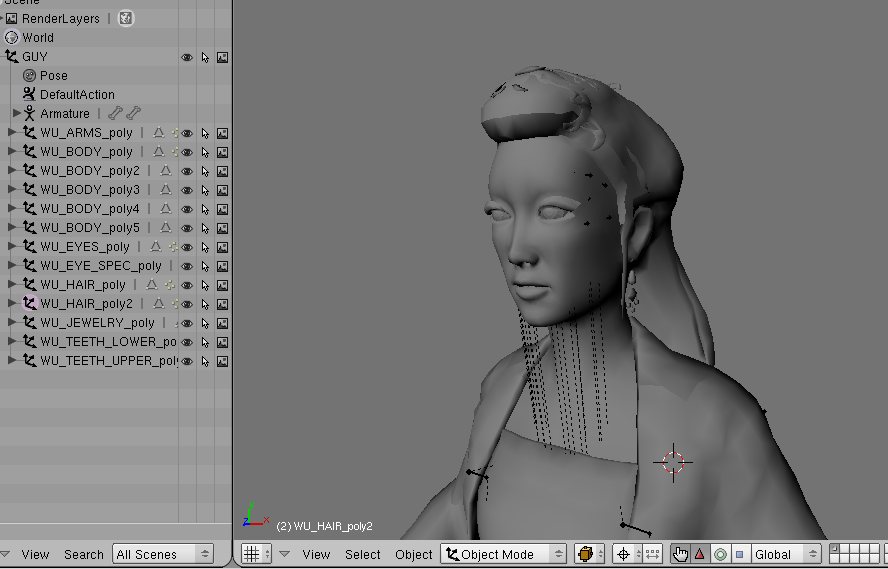Expand the Armature tree entry
Image resolution: width=888 pixels, height=569 pixels.
click(16, 113)
